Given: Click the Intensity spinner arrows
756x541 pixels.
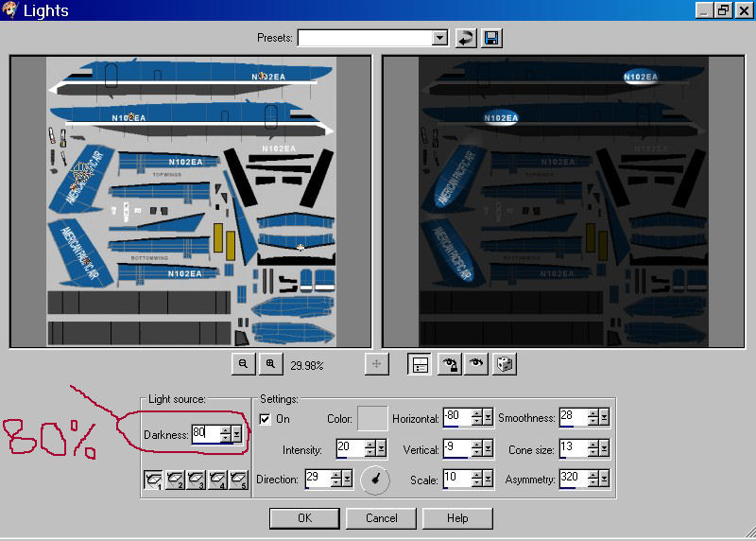Looking at the screenshot, I should pos(370,449).
